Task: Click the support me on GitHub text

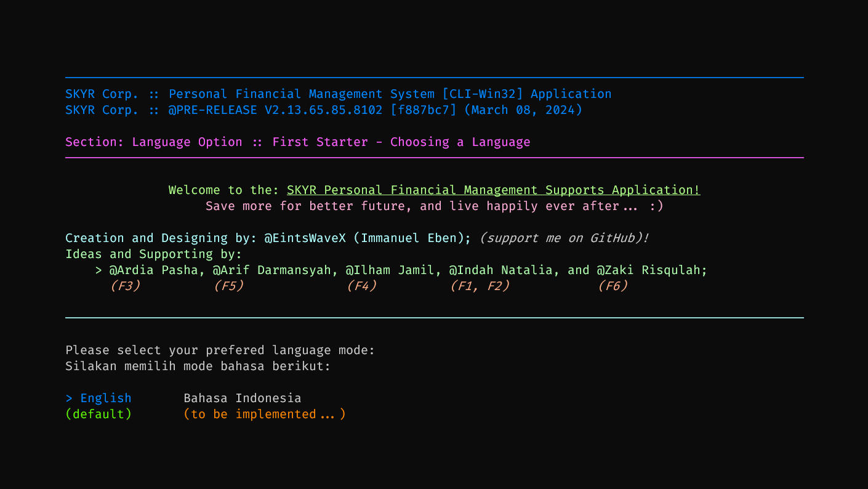Action: click(564, 238)
